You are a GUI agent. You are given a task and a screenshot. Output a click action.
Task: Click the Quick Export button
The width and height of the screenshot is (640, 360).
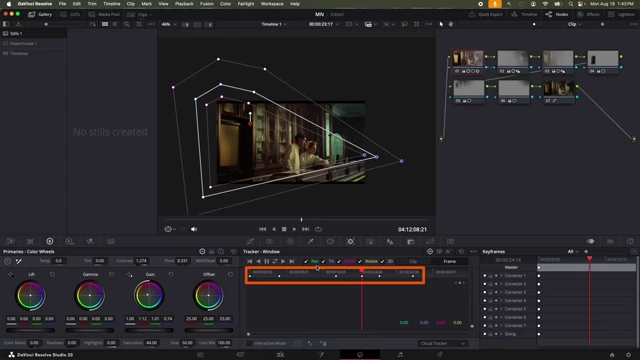coord(486,14)
